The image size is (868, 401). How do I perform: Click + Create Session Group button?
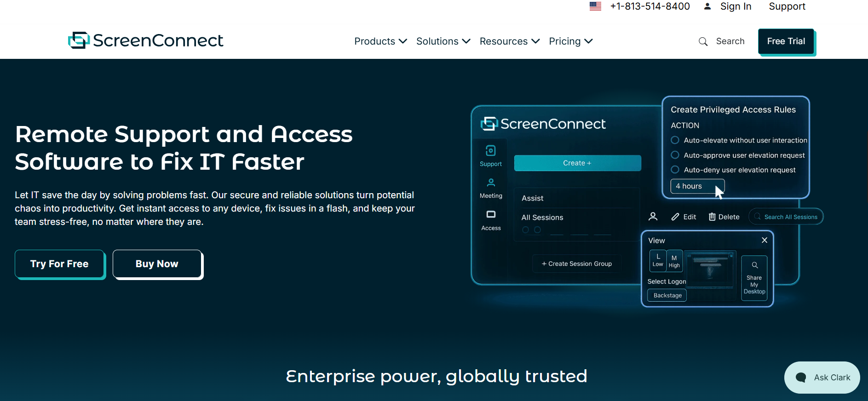pos(577,264)
